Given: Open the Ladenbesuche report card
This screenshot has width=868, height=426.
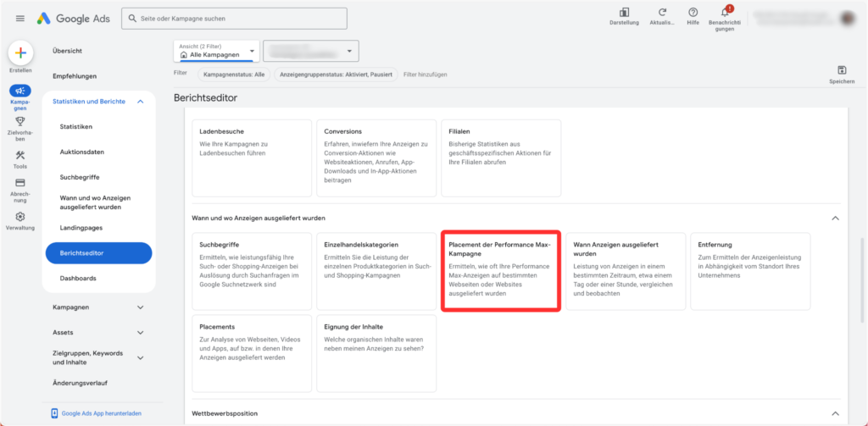Looking at the screenshot, I should tap(252, 158).
